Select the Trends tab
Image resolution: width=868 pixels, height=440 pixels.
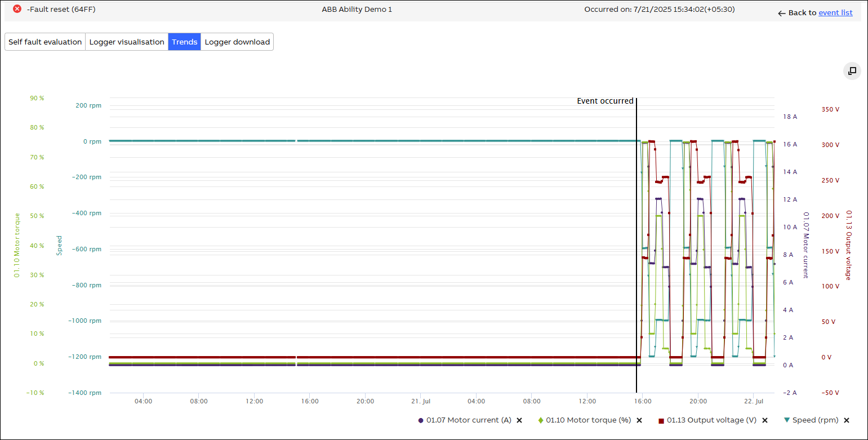click(x=184, y=42)
